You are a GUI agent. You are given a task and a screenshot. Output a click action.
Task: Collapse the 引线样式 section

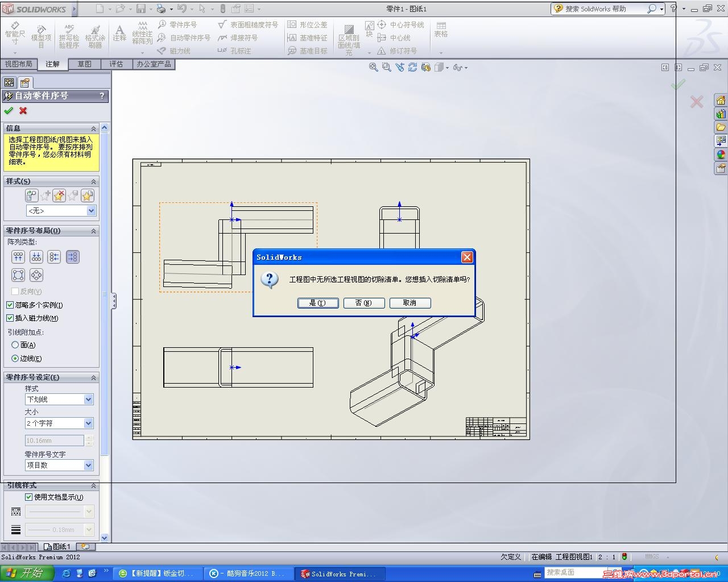tap(94, 486)
